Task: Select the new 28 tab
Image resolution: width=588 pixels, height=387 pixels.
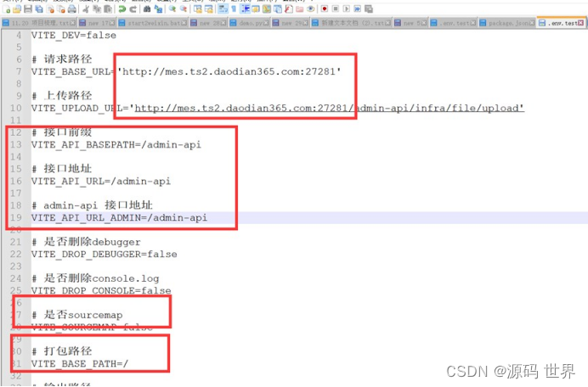Action: pyautogui.click(x=208, y=23)
